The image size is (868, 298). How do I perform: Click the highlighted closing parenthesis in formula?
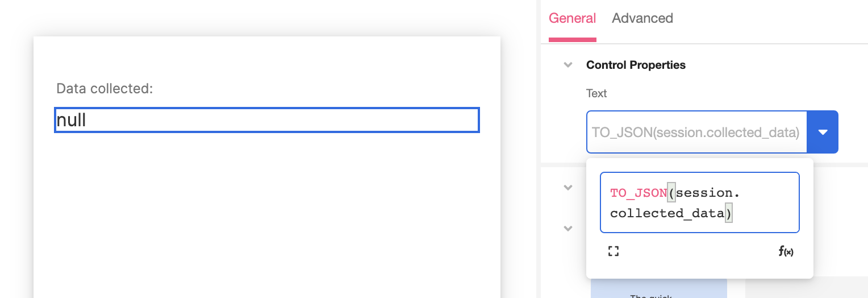[x=729, y=214]
